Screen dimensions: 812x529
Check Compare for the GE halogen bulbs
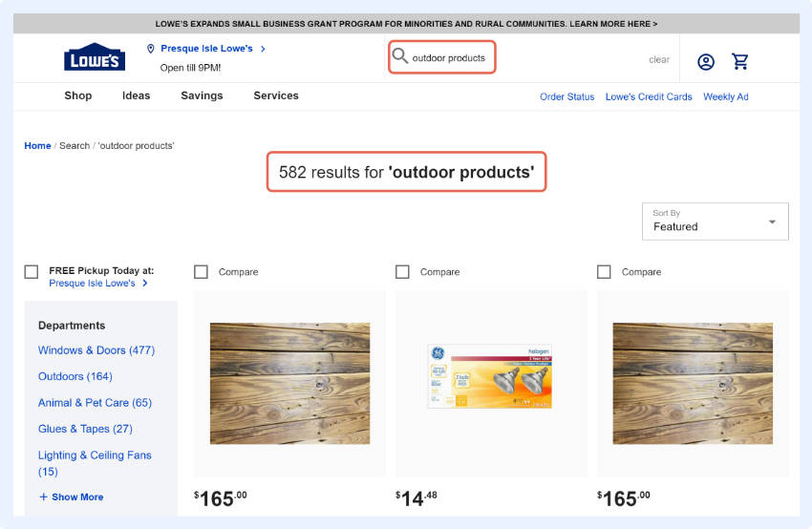[x=402, y=272]
